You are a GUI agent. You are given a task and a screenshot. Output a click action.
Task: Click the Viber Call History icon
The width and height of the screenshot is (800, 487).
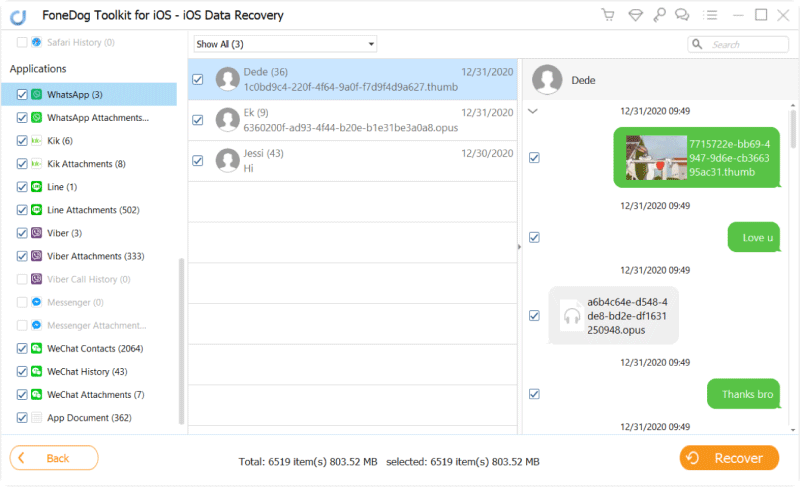[x=37, y=279]
